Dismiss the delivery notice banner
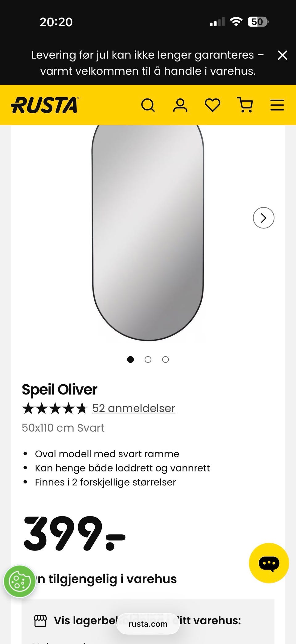 tap(282, 56)
